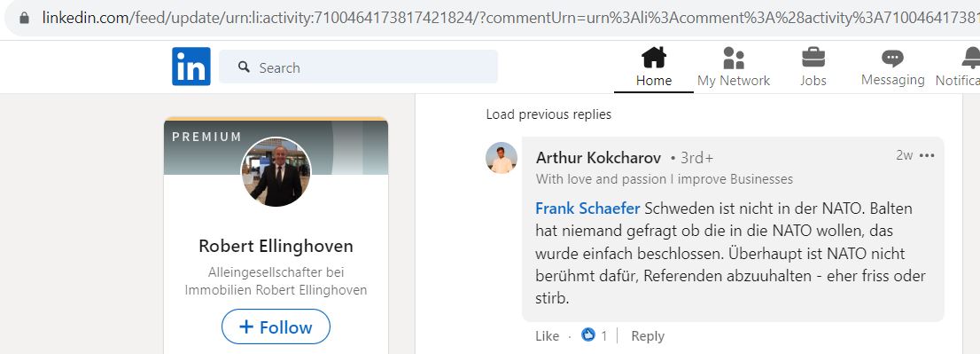Open My Network people icon

pos(733,59)
